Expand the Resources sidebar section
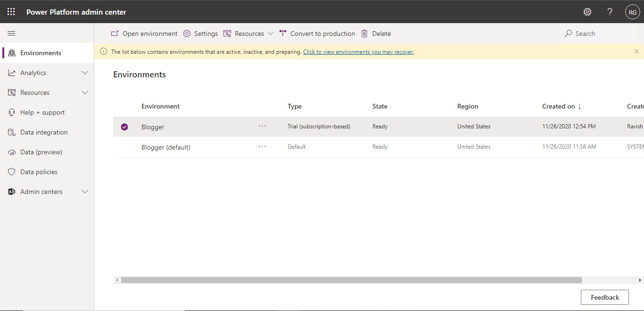The width and height of the screenshot is (644, 311). pyautogui.click(x=85, y=92)
